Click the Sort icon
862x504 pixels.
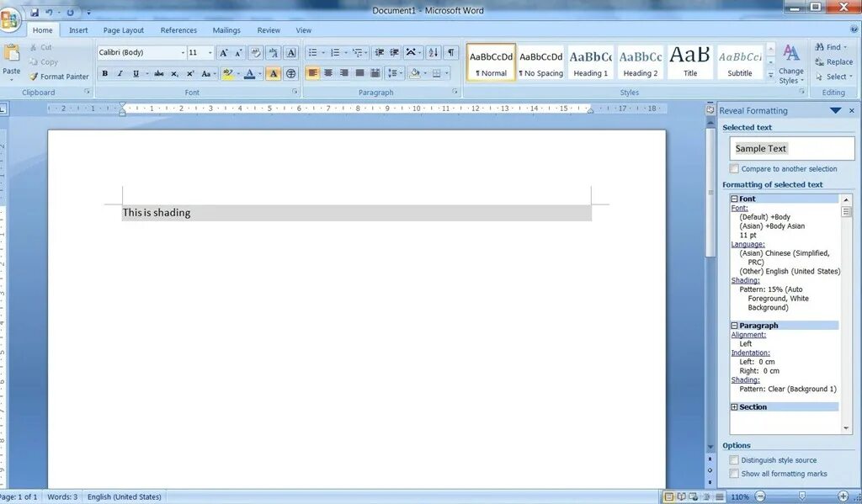coord(434,53)
